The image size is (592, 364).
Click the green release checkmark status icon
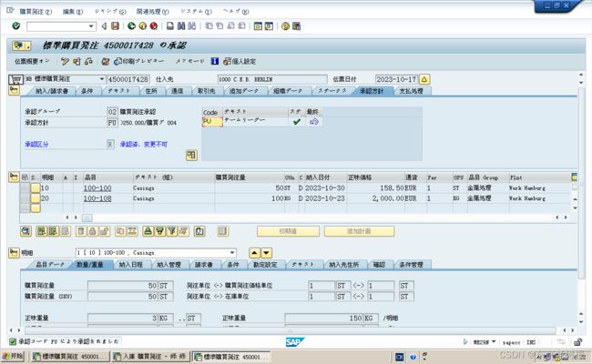297,121
